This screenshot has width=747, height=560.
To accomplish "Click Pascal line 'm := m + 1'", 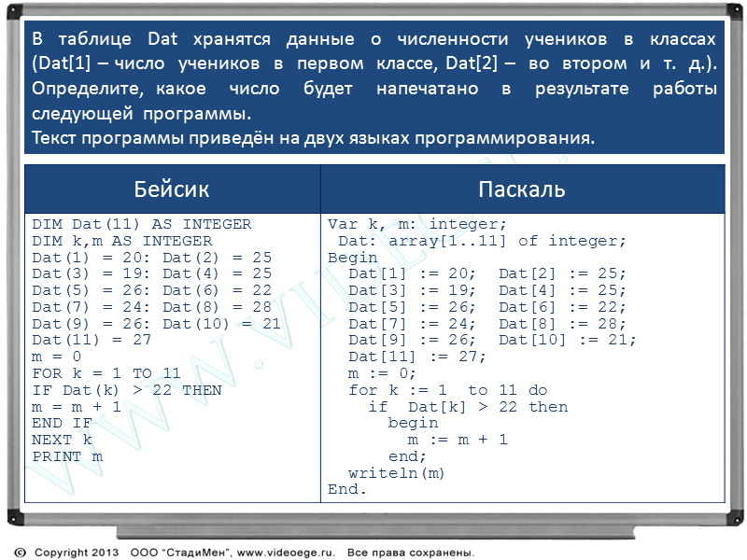I will [458, 440].
